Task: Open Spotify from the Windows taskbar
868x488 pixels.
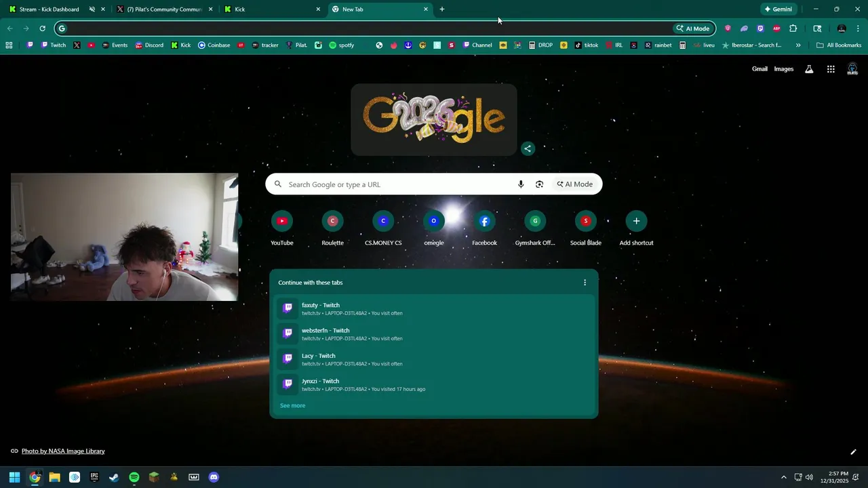Action: click(x=134, y=477)
